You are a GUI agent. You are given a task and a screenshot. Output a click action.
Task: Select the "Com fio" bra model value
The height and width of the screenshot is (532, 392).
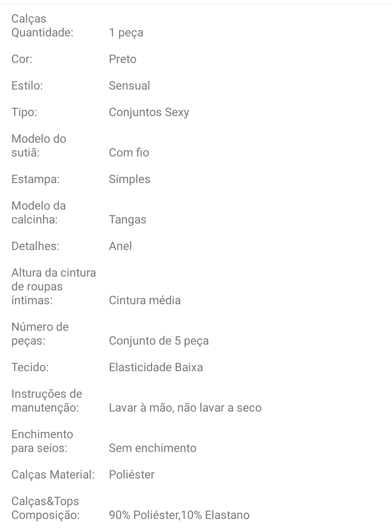pyautogui.click(x=129, y=152)
